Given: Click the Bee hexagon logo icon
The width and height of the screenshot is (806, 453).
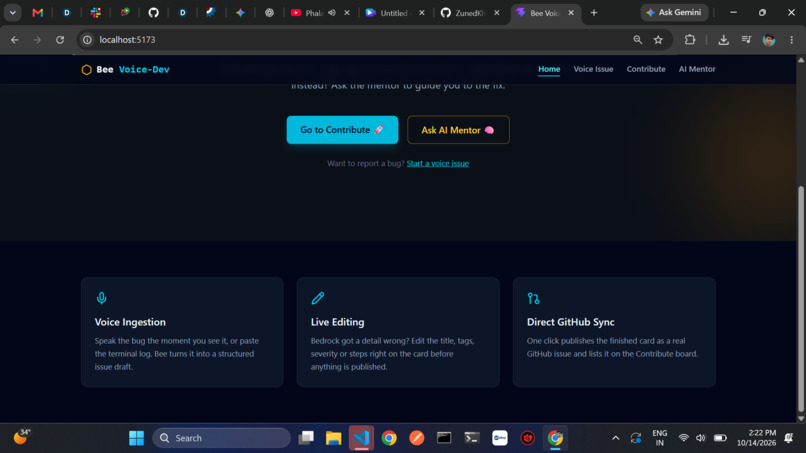Looking at the screenshot, I should (86, 69).
